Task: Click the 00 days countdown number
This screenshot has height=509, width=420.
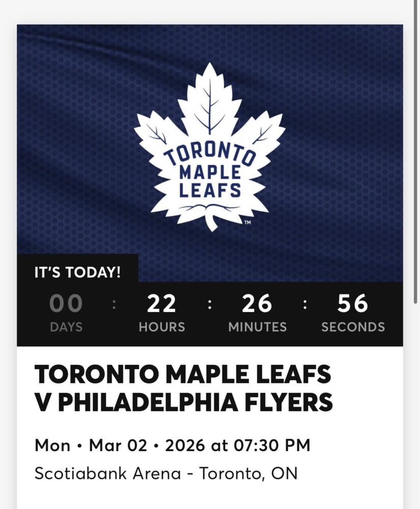Action: coord(66,304)
